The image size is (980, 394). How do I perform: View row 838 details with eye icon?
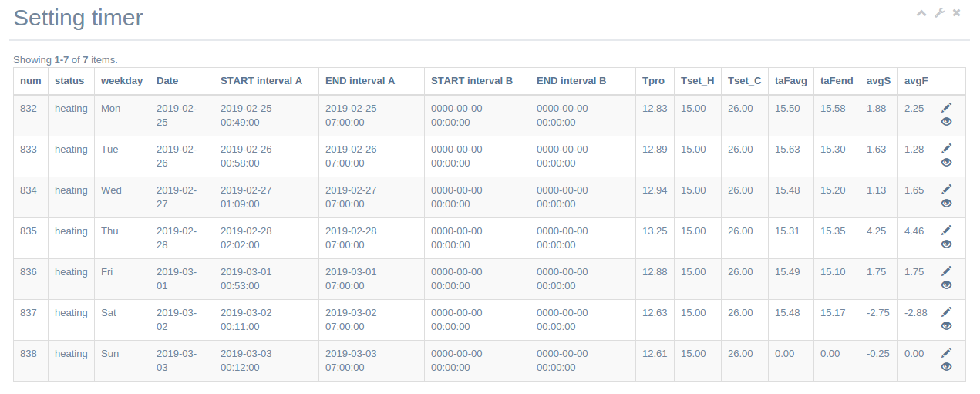pyautogui.click(x=947, y=367)
